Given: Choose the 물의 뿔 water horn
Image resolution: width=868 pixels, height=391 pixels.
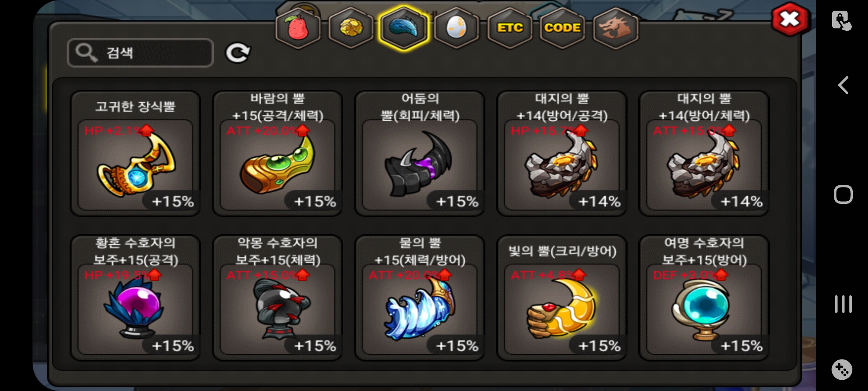Looking at the screenshot, I should [420, 298].
